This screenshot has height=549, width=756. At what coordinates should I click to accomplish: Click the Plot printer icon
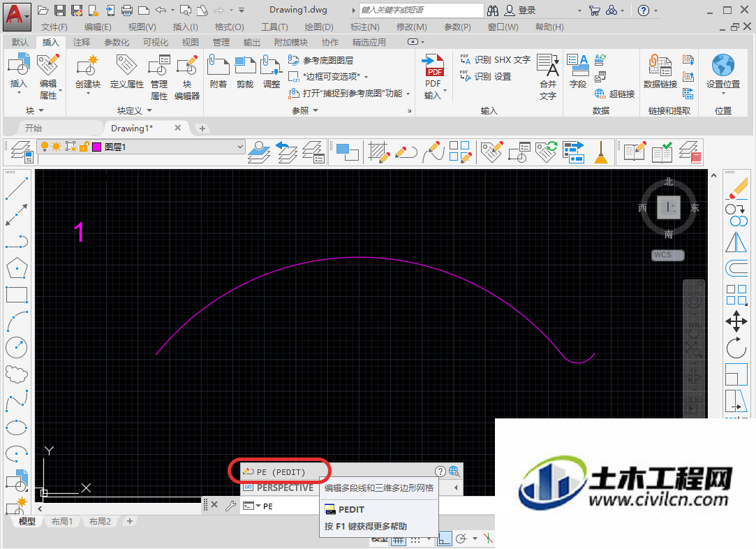click(x=127, y=10)
